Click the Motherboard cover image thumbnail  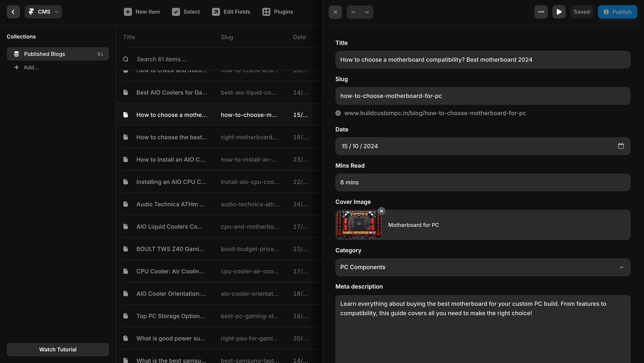[359, 225]
